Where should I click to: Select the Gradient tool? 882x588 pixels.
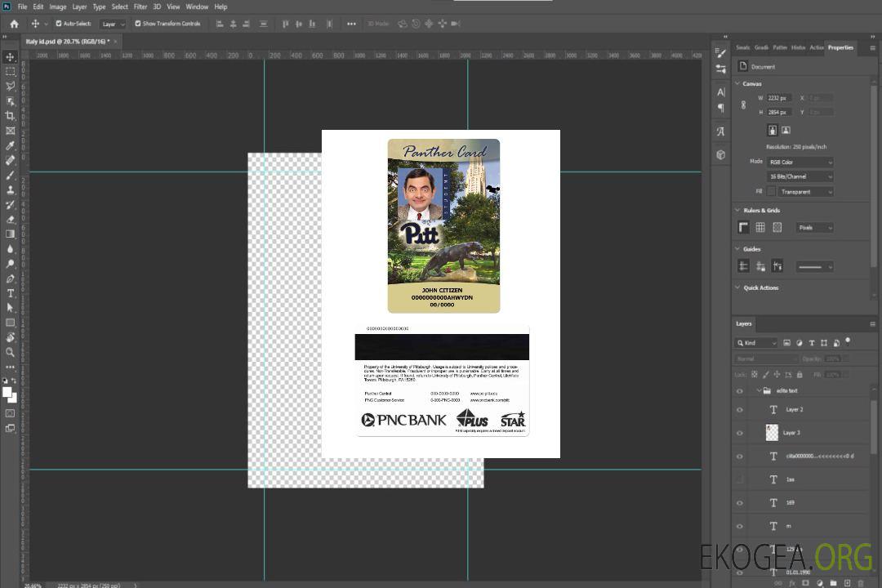(x=10, y=234)
